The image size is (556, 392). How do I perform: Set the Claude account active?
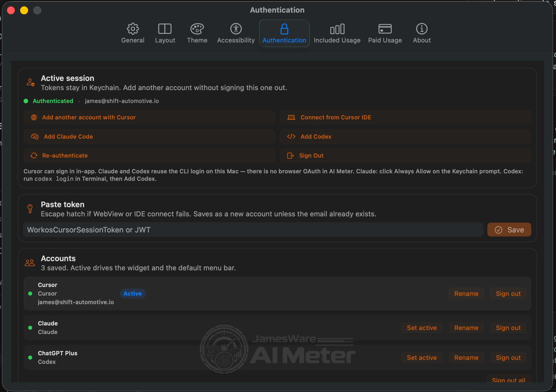[422, 328]
